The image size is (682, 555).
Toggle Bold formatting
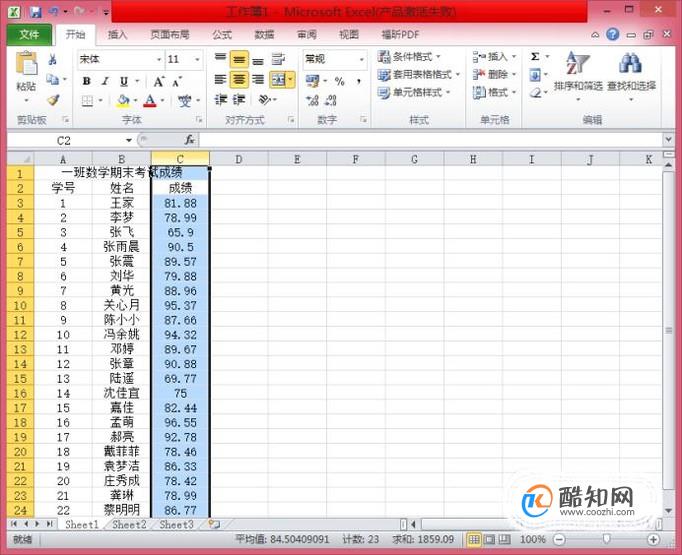point(87,81)
